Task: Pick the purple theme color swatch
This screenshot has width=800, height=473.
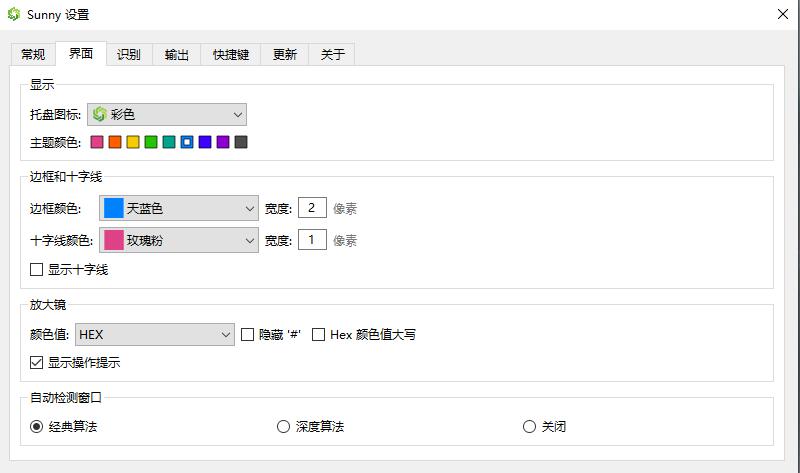Action: pos(223,142)
